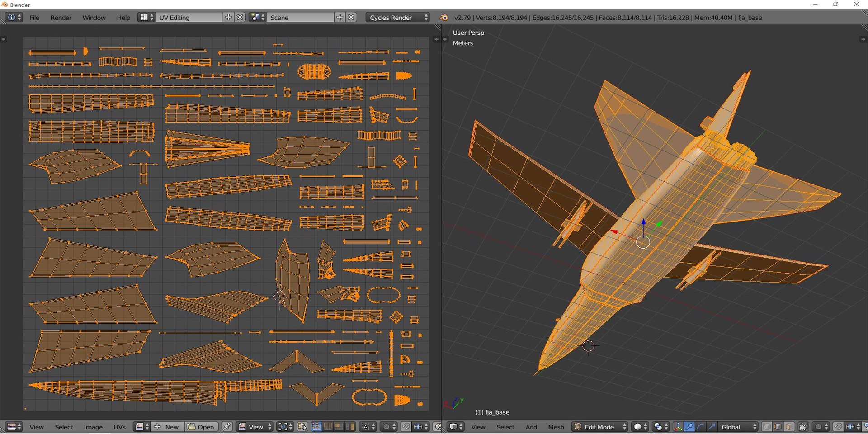This screenshot has height=434, width=868.
Task: Click the UV Editing layout name field
Action: (x=189, y=17)
